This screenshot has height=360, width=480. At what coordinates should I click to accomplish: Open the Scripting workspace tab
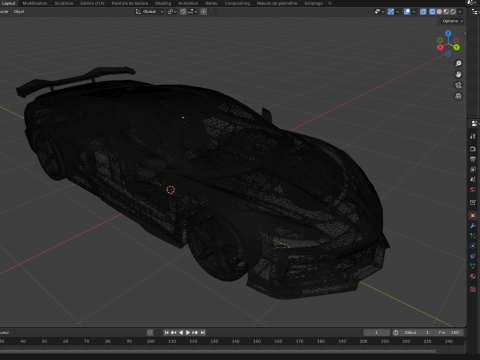[313, 3]
